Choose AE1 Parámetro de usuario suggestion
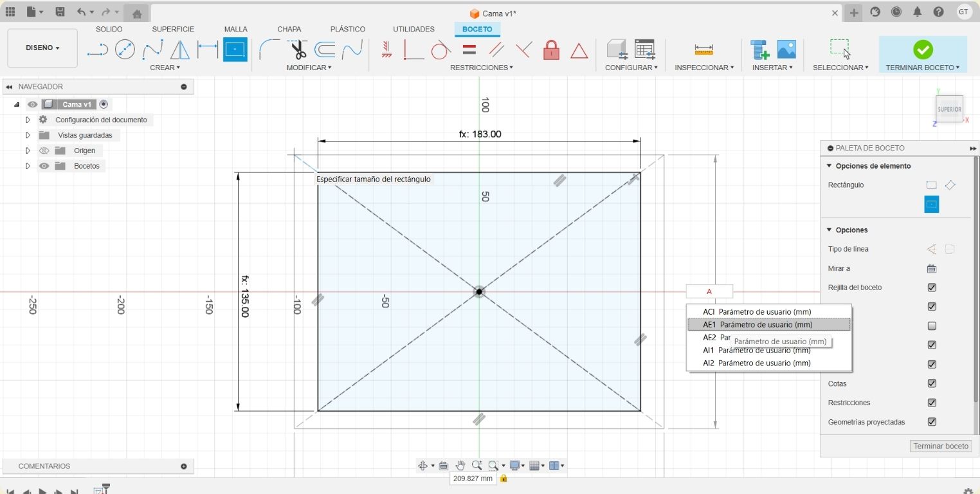This screenshot has width=980, height=494. click(x=768, y=325)
